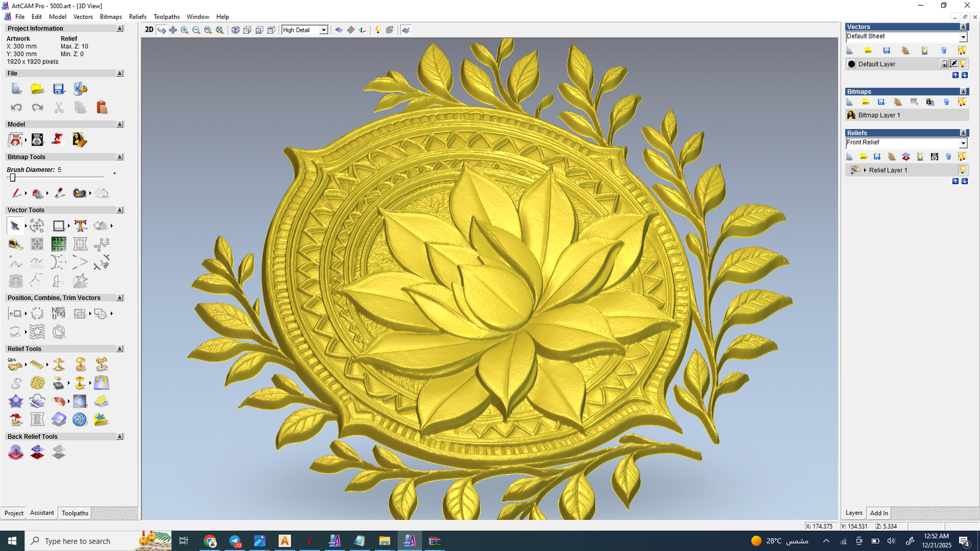This screenshot has width=980, height=551.
Task: Toggle visibility bulb of Relief Layer 1
Action: pos(962,170)
